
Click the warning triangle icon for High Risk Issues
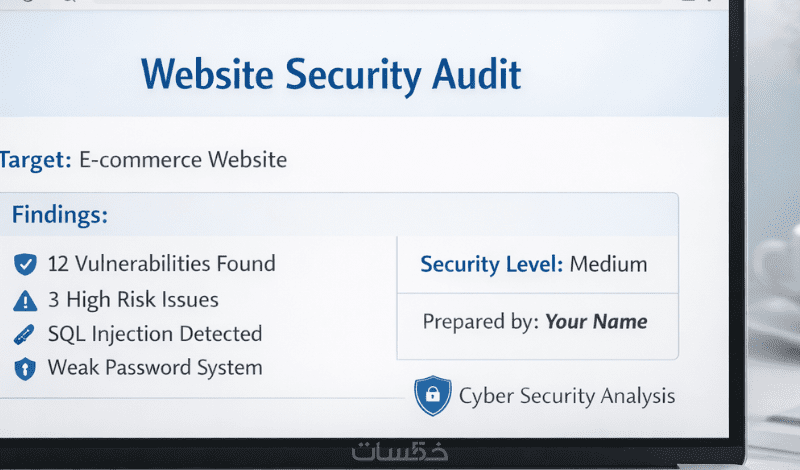point(24,300)
